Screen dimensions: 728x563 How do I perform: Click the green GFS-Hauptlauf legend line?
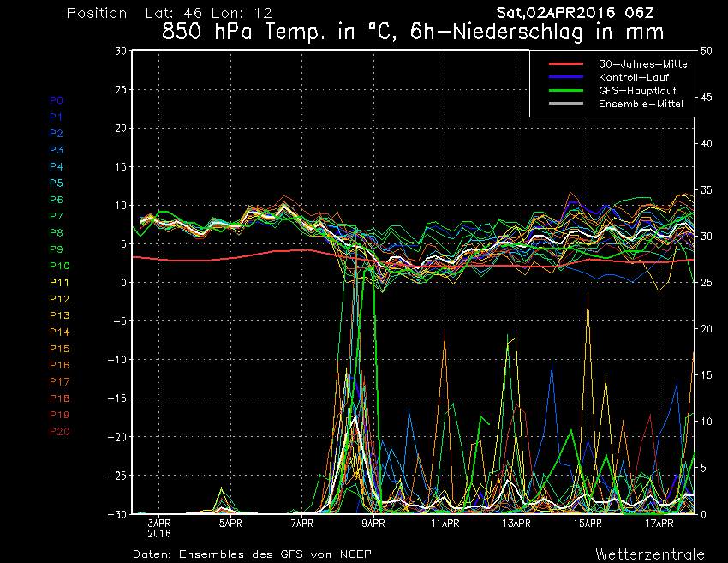coord(565,90)
